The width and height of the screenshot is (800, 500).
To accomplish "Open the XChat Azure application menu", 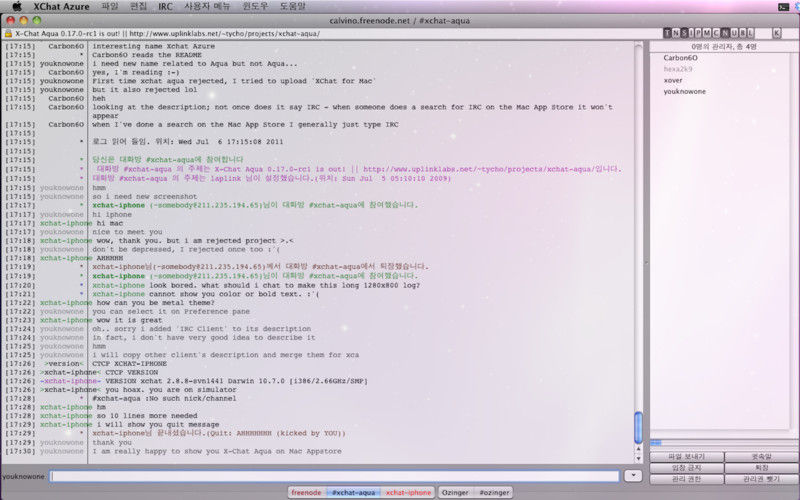I will 61,7.
